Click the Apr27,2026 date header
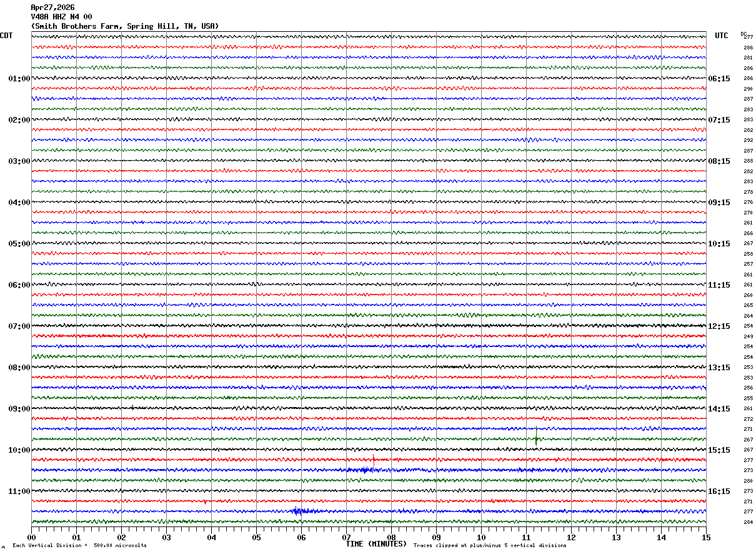Viewport: 756px width, 554px height. pyautogui.click(x=52, y=8)
